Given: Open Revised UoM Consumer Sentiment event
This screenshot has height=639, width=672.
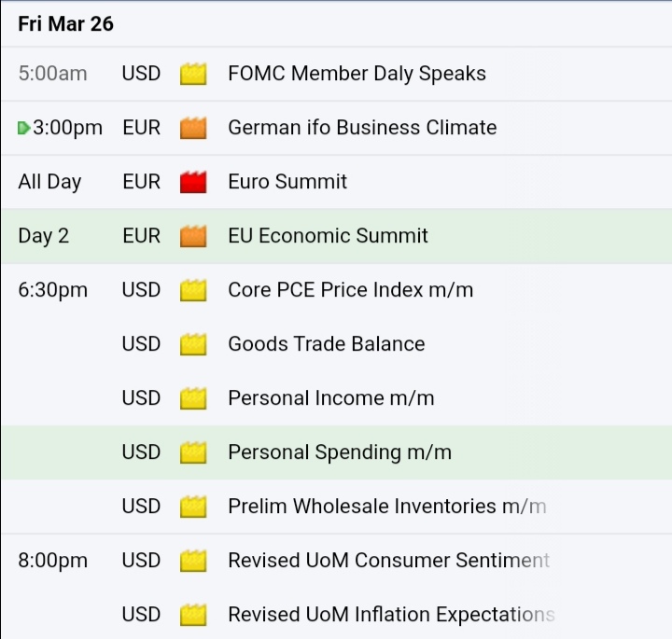Looking at the screenshot, I should [388, 561].
